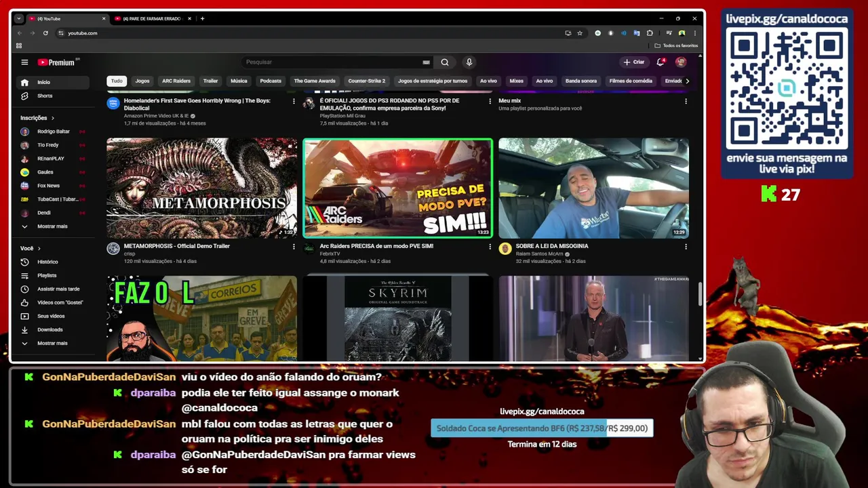Image resolution: width=868 pixels, height=488 pixels.
Task: Open Rodrigo Baltar subscription channel
Action: [54, 131]
